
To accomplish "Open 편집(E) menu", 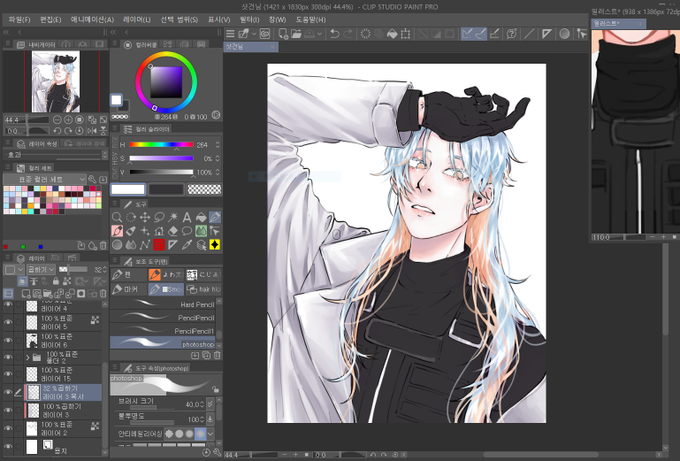I will pyautogui.click(x=50, y=20).
